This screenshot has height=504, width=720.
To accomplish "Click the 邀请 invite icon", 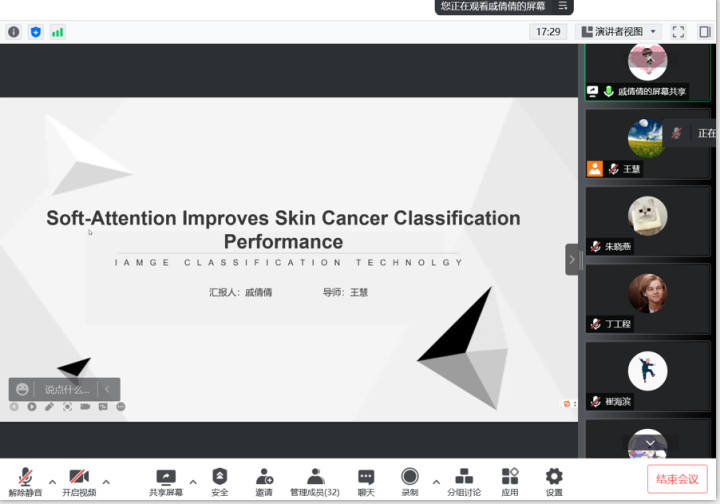I will click(x=264, y=477).
